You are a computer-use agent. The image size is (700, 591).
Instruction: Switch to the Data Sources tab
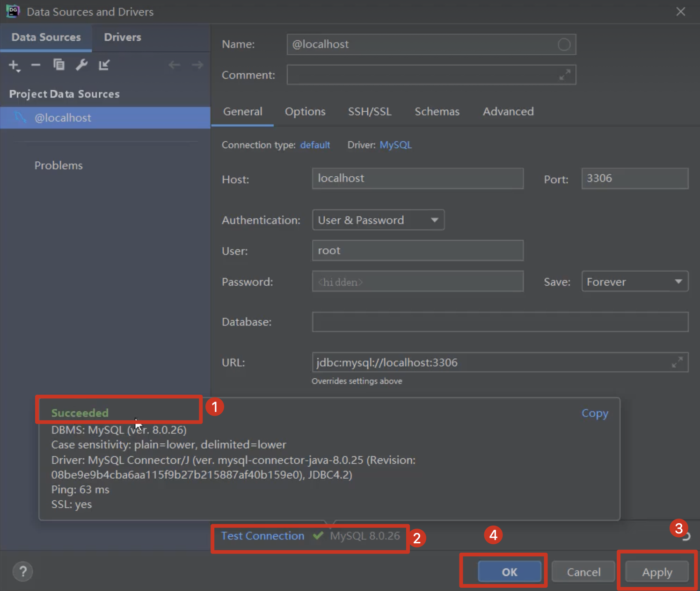click(46, 37)
